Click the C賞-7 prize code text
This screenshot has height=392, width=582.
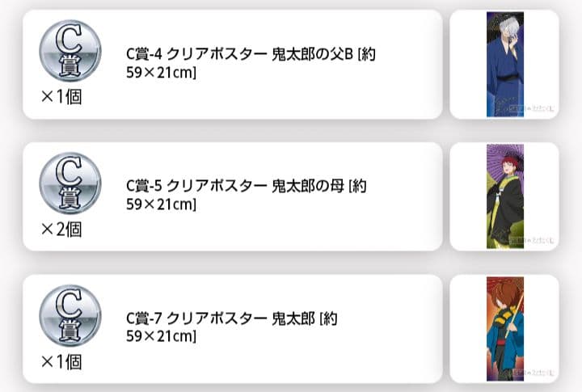tap(144, 318)
